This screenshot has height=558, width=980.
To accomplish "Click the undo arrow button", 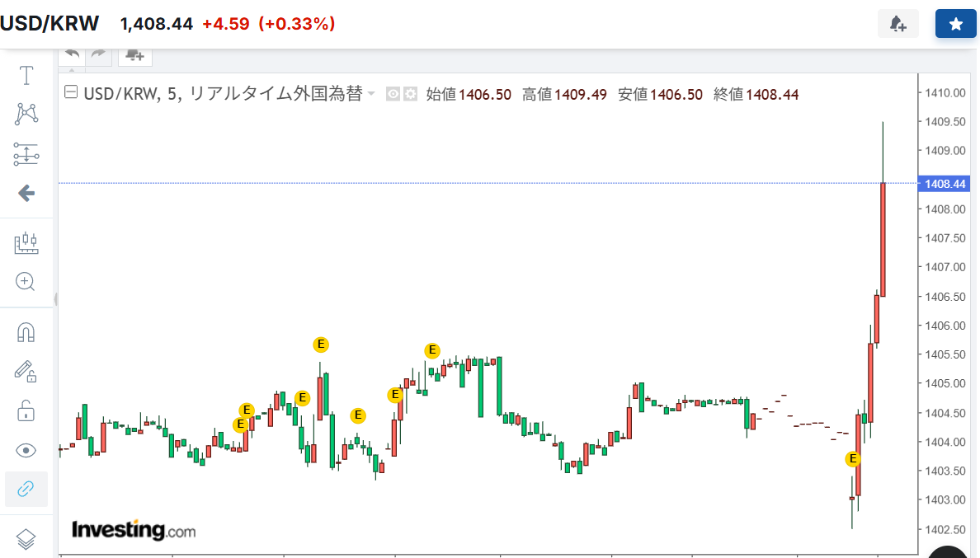I will (x=73, y=54).
